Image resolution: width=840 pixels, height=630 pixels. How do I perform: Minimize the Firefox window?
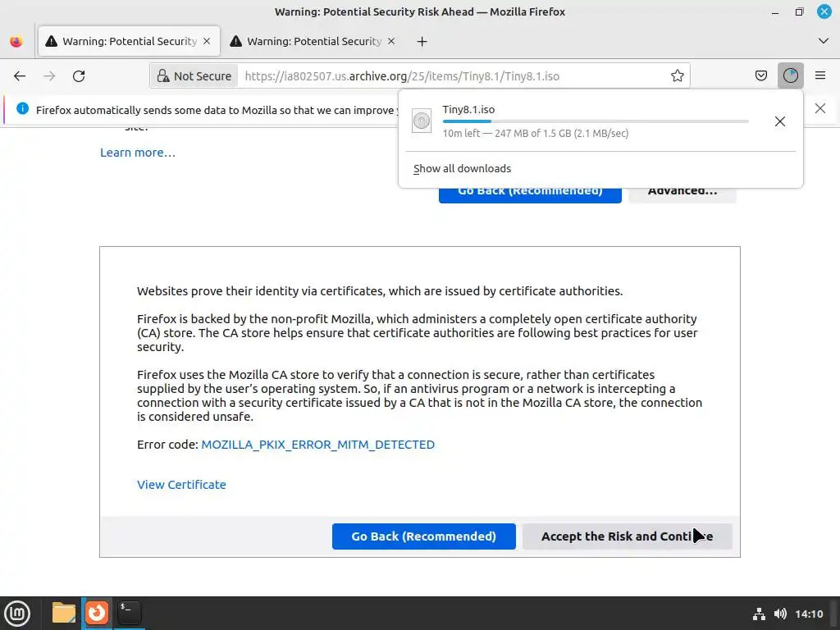point(774,11)
